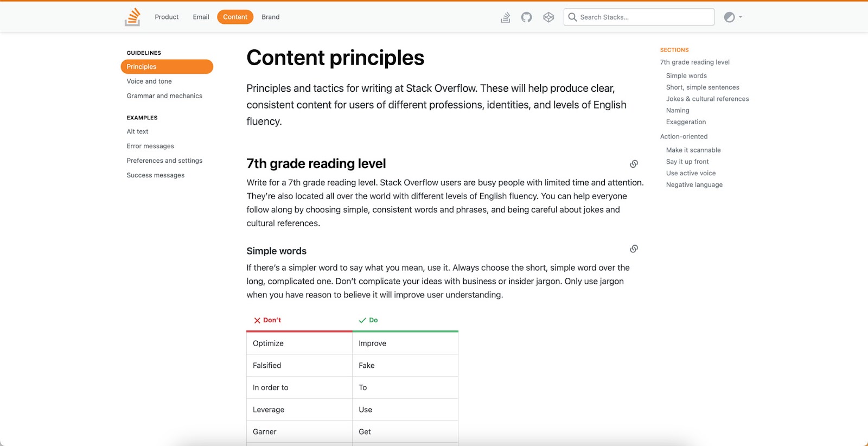
Task: Jump to Simple words section link
Action: point(686,76)
